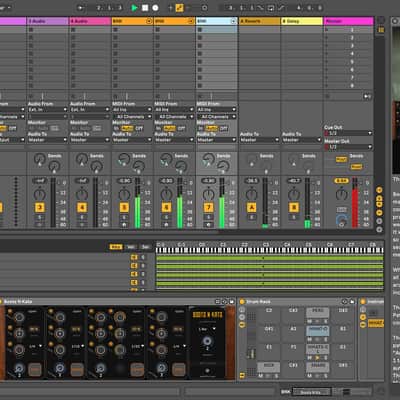The image size is (400, 400).
Task: Click Back to Arrangement button in Master
Action: tap(367, 96)
